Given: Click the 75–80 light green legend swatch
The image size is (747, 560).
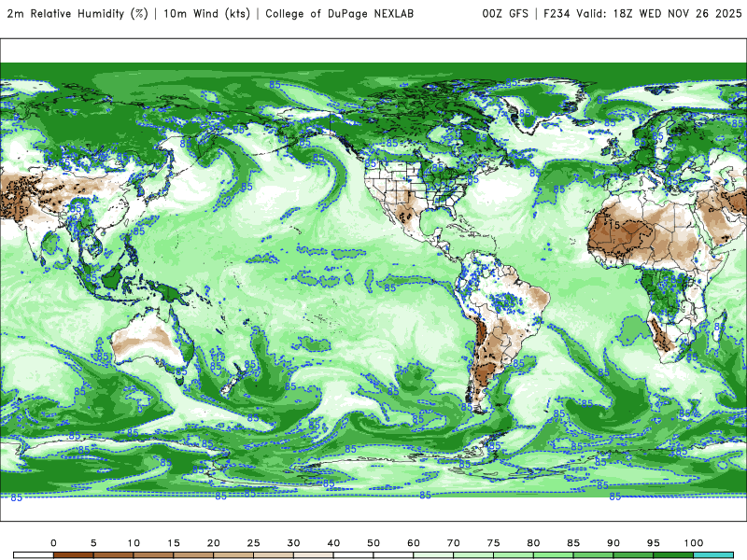Looking at the screenshot, I should [514, 555].
